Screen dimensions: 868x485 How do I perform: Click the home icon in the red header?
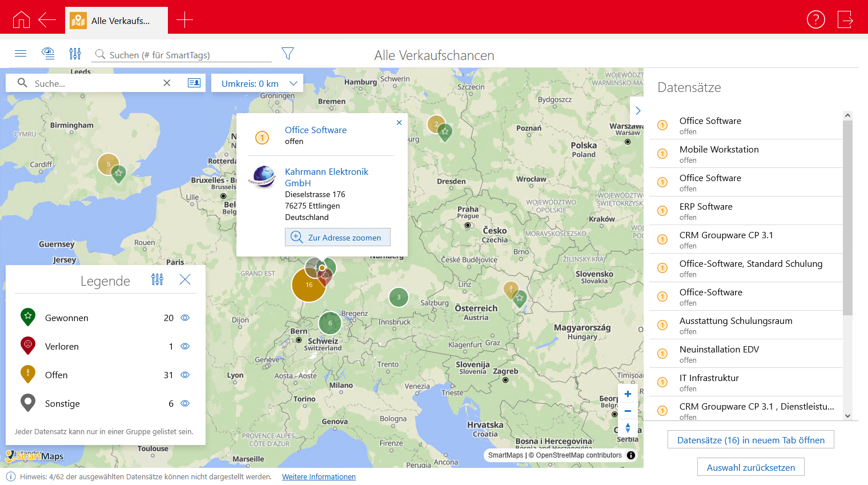tap(21, 20)
